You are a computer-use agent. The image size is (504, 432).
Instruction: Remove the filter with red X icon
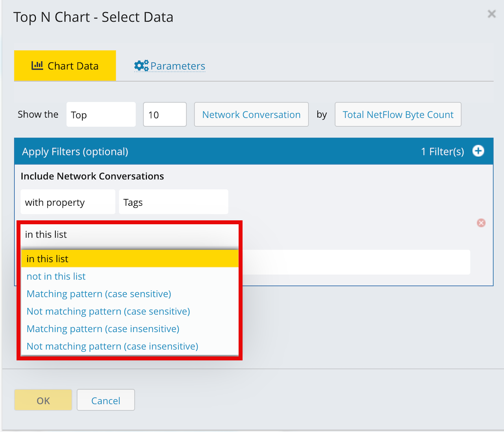click(481, 223)
